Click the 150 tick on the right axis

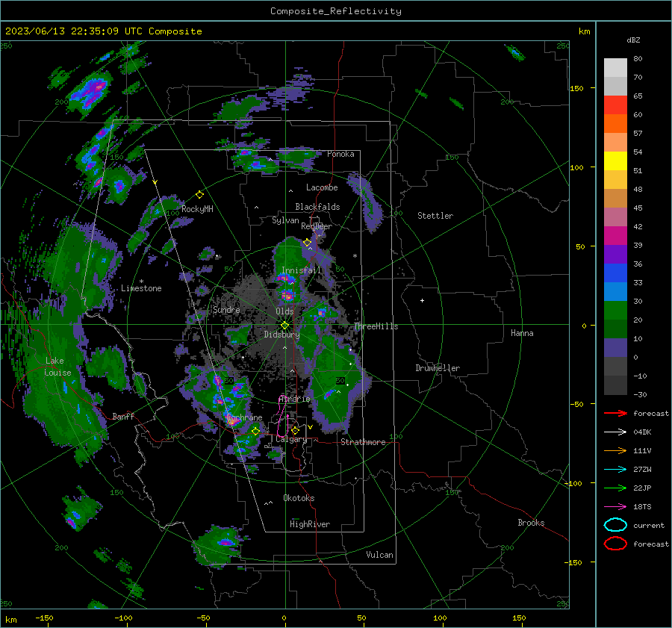click(576, 88)
